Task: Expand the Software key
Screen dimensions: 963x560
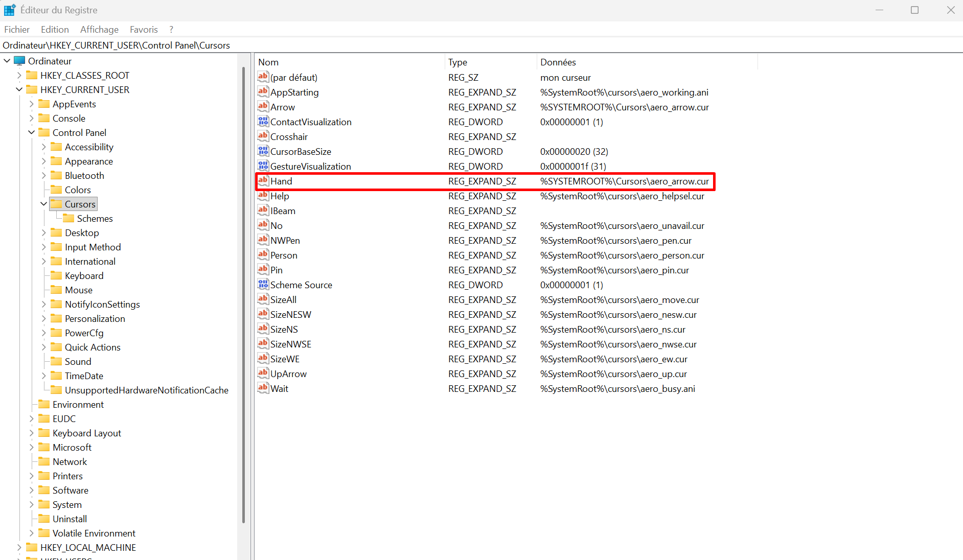Action: tap(32, 490)
